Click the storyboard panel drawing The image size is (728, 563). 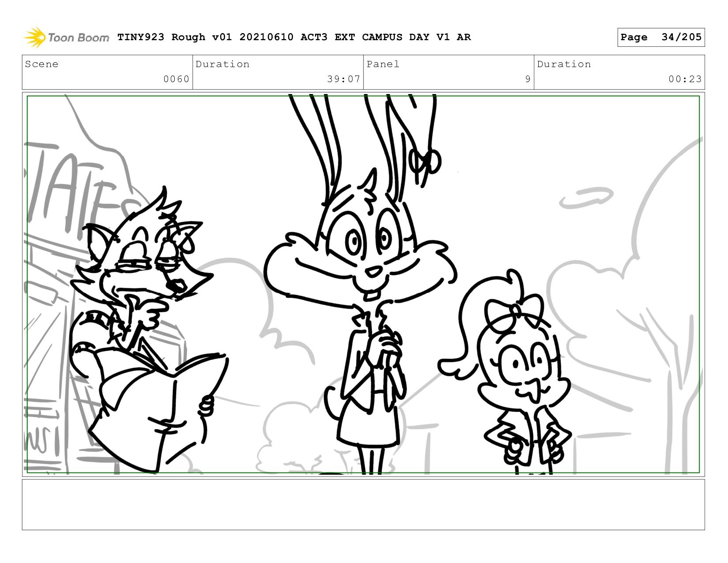364,284
